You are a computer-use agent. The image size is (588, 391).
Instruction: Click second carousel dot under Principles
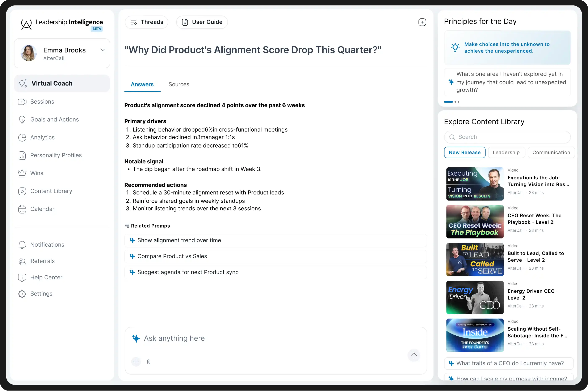click(x=455, y=102)
